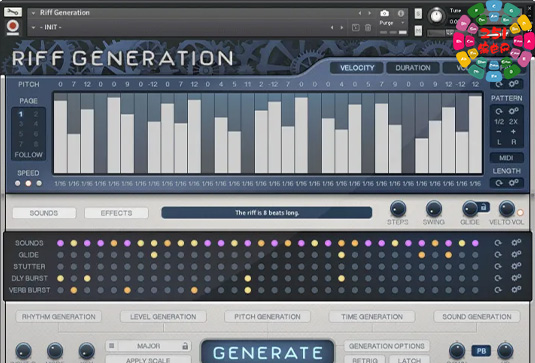The height and width of the screenshot is (363, 535).
Task: Go to previous instrument arrow near Riff Generation
Action: coord(360,13)
